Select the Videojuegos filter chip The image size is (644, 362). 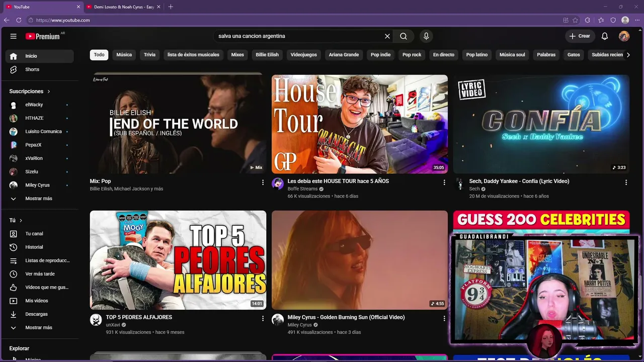304,55
